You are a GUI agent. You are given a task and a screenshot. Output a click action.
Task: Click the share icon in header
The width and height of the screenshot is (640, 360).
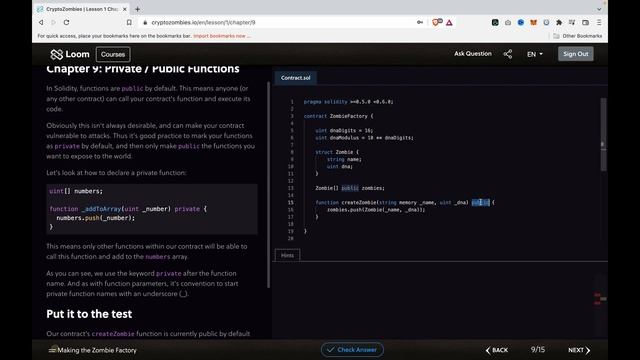[508, 54]
